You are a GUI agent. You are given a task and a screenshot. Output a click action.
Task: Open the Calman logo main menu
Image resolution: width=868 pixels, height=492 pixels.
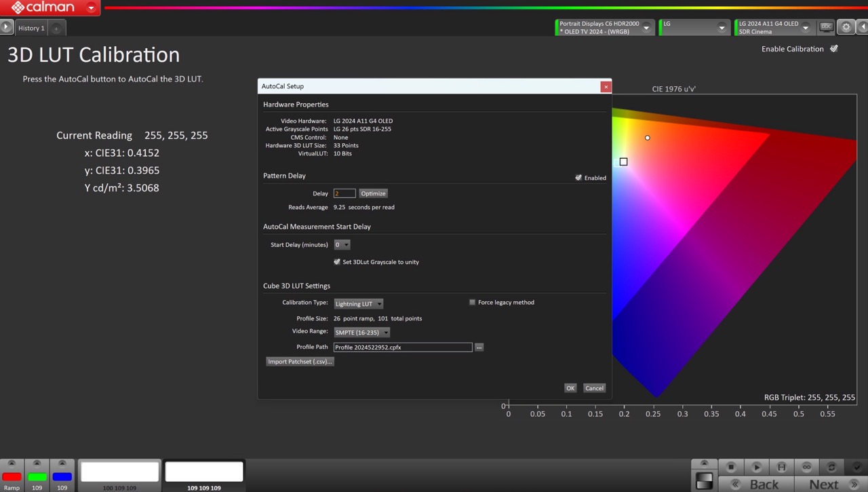(x=50, y=7)
